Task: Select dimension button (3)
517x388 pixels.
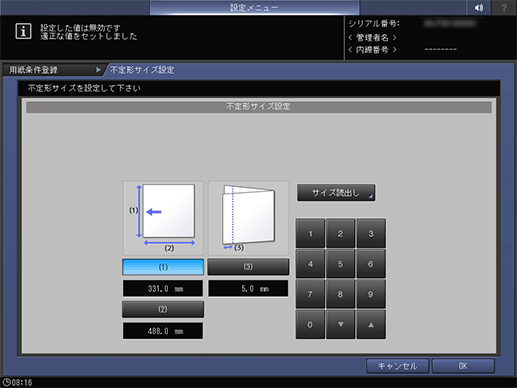Action: pyautogui.click(x=248, y=267)
